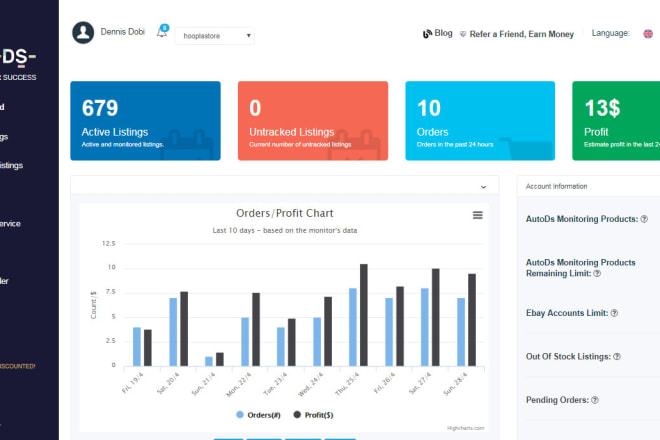Viewport: 660px width, 440px height.
Task: Click the Blog RSS icon
Action: (x=427, y=34)
